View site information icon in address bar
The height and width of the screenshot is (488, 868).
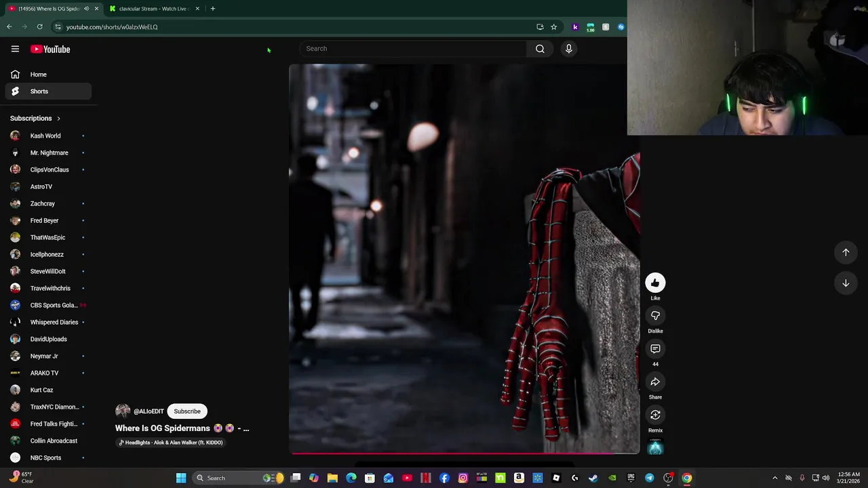(58, 27)
